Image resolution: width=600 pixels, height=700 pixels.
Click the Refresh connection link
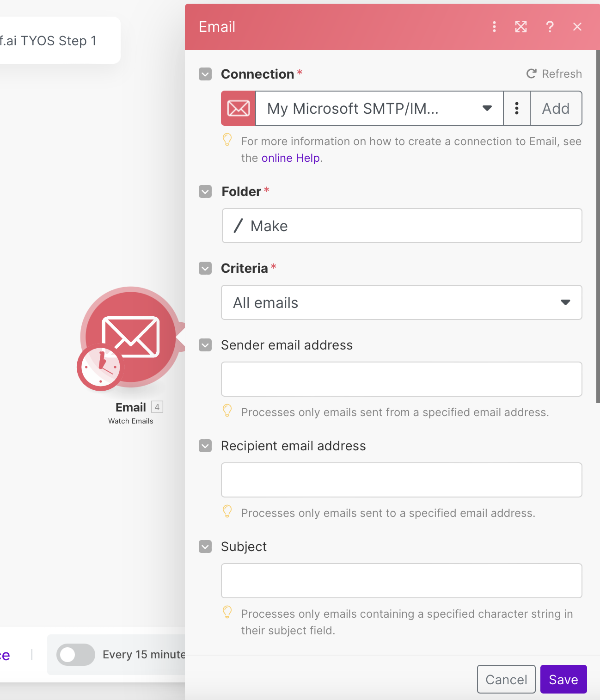point(554,74)
